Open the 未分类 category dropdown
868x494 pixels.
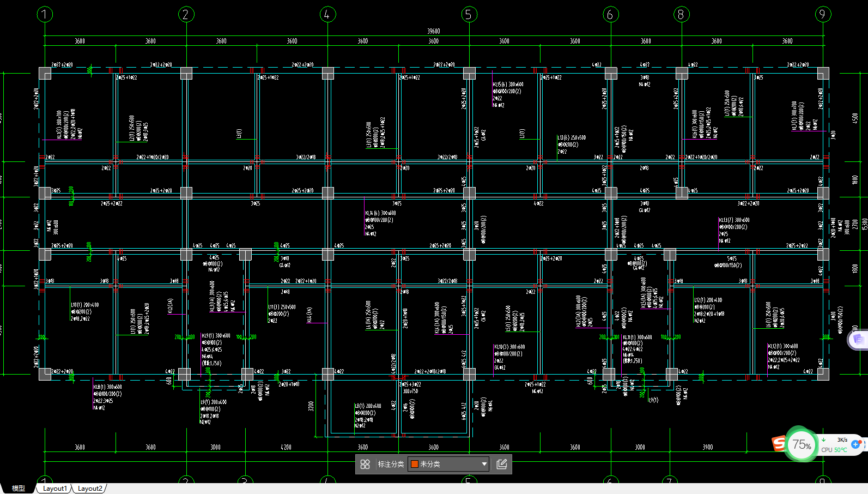click(448, 464)
